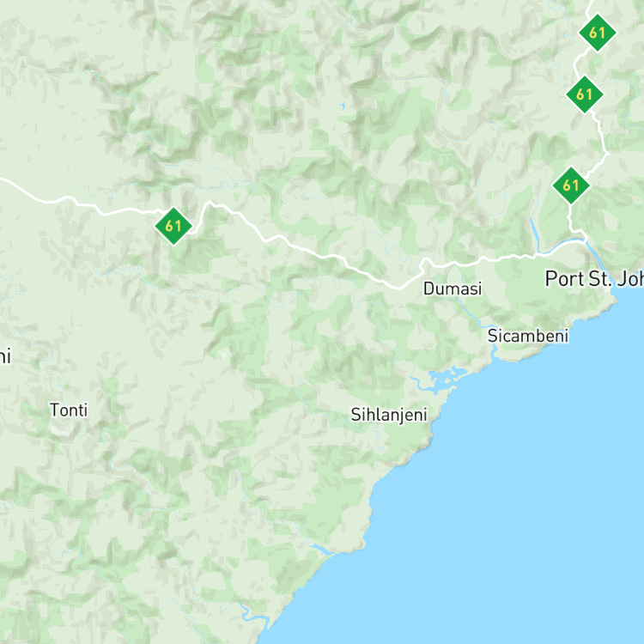644x644 pixels.
Task: Click the tiny blue lake in northern hills
Action: tap(343, 106)
